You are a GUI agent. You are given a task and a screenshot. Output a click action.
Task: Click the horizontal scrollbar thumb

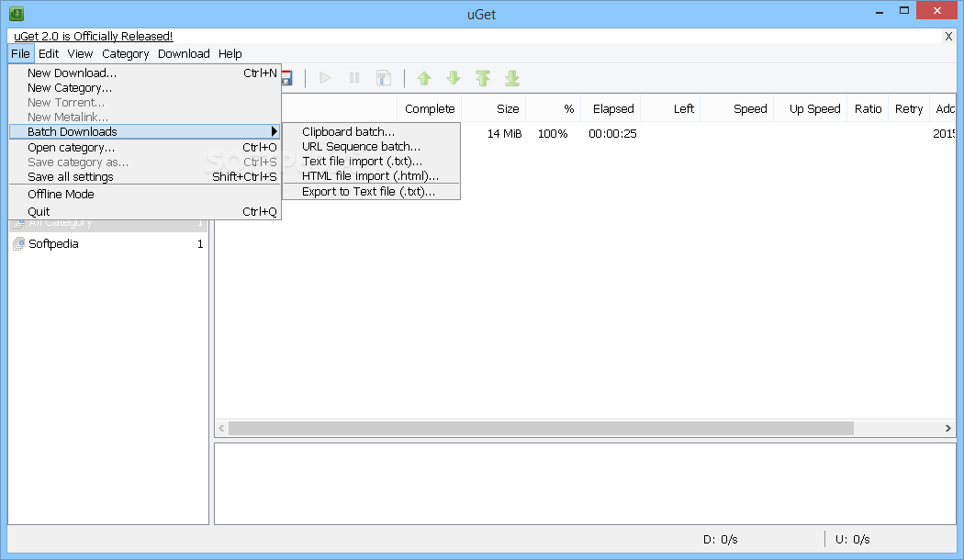point(541,428)
